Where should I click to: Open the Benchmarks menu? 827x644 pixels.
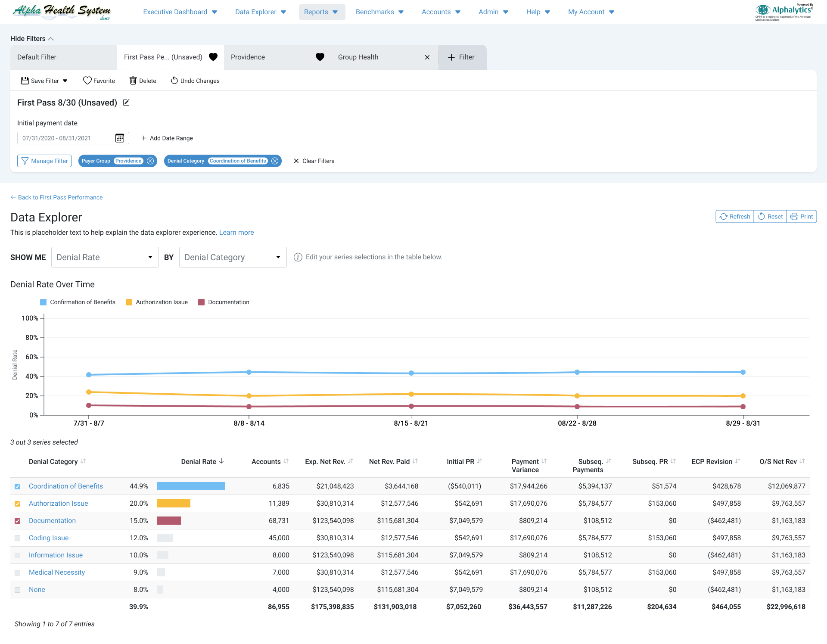tap(379, 12)
